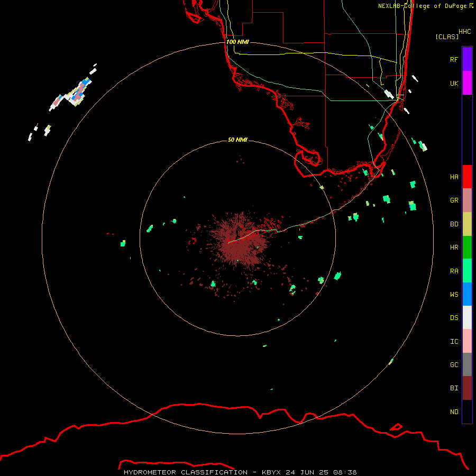Select the GR salmon legend swatch

click(467, 200)
